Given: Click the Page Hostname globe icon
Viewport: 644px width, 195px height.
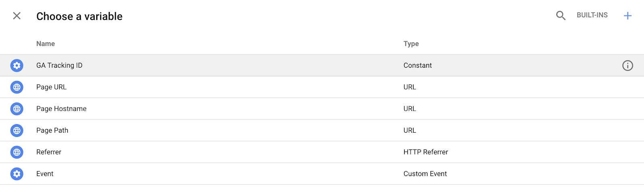Looking at the screenshot, I should click(17, 109).
